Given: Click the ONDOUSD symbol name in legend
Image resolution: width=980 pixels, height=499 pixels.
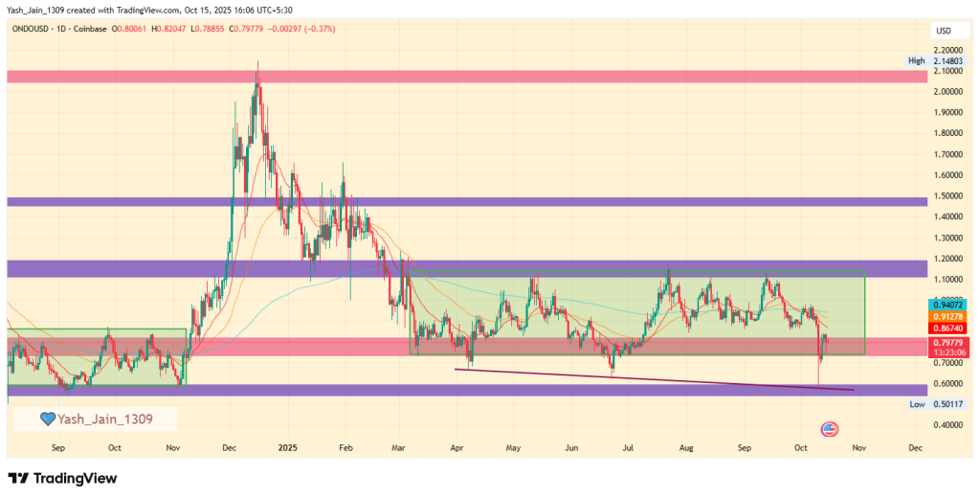Looking at the screenshot, I should (x=33, y=29).
